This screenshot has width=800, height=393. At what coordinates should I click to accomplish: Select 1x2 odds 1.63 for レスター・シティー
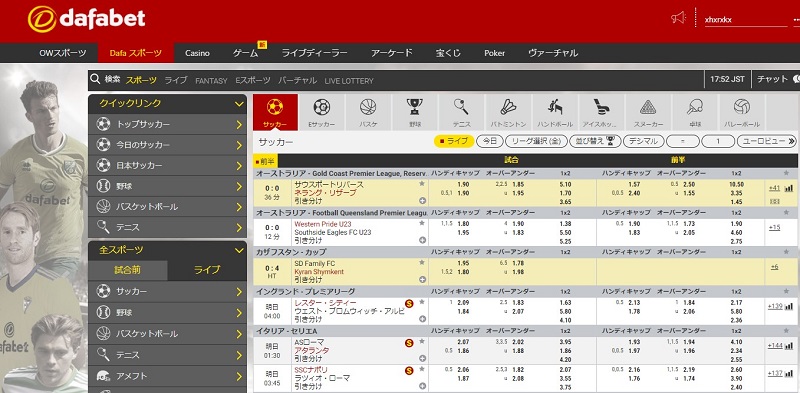(565, 303)
